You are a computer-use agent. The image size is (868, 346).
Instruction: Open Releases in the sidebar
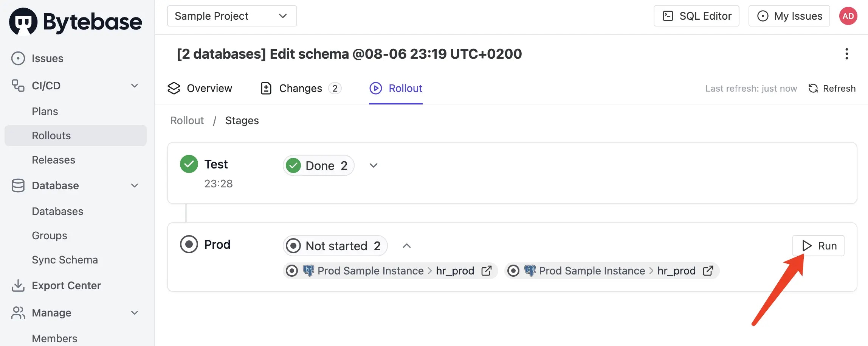click(x=53, y=160)
